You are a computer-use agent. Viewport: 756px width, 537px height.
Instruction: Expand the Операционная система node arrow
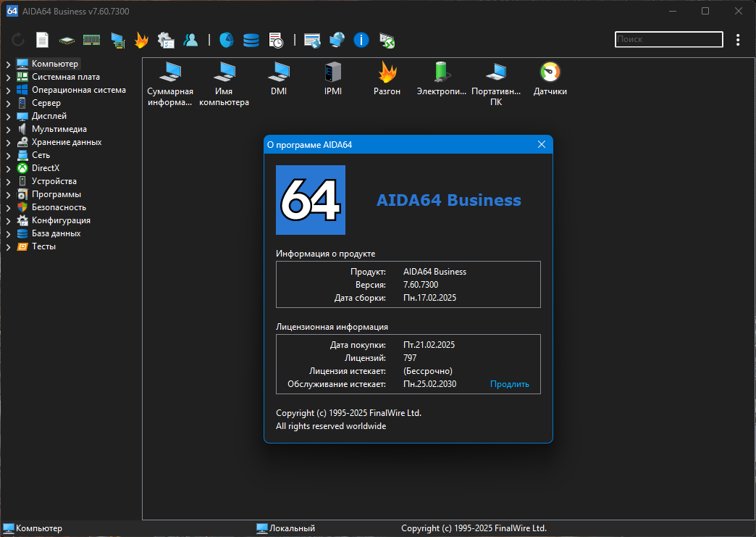tap(8, 90)
